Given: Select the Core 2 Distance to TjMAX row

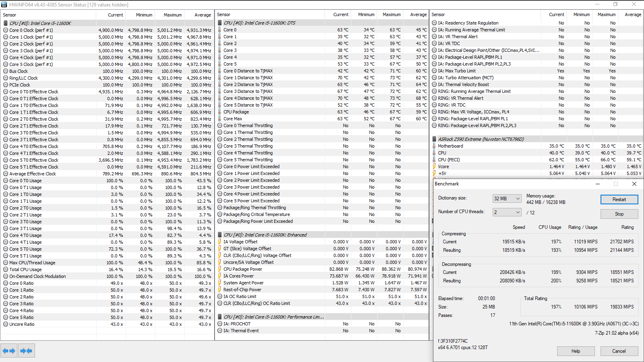Looking at the screenshot, I should click(x=322, y=84).
